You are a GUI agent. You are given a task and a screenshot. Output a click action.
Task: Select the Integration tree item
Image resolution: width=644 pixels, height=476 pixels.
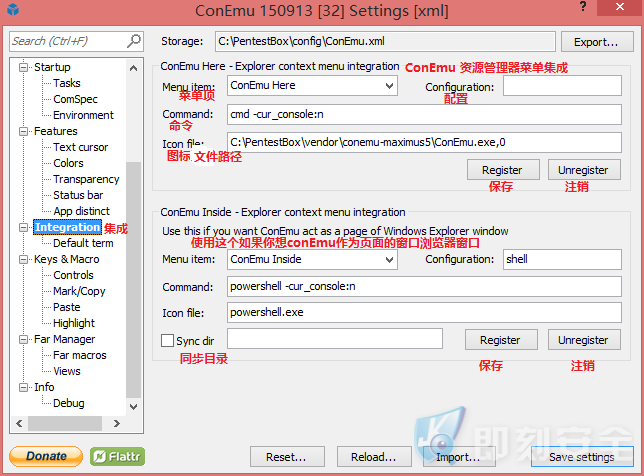point(67,227)
